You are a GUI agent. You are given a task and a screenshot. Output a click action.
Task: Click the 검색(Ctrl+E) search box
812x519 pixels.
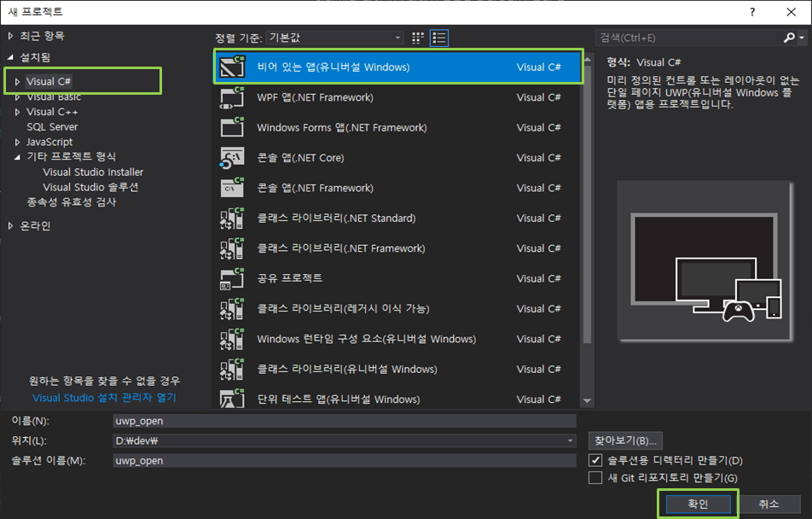click(689, 38)
